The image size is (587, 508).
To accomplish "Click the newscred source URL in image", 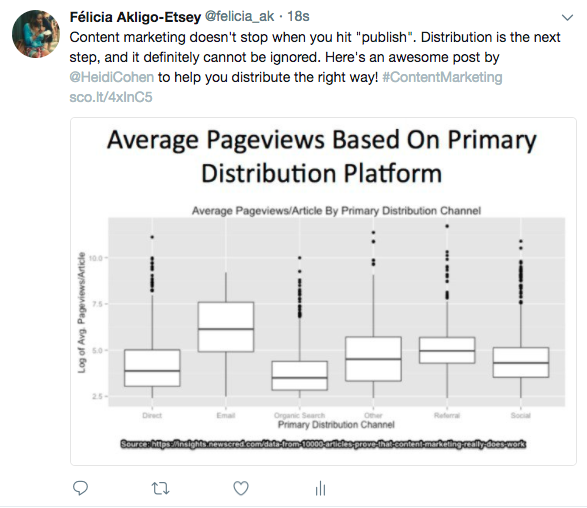I will 323,444.
